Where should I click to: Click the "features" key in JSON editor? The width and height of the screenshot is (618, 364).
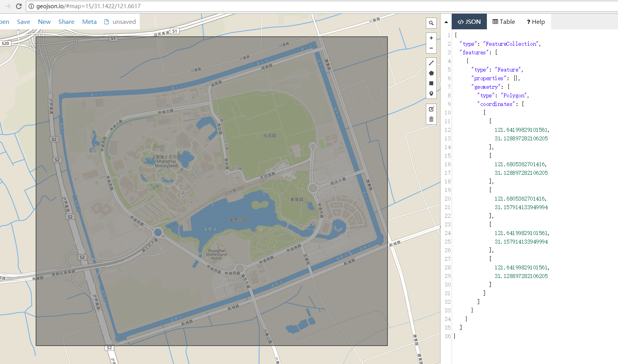474,52
